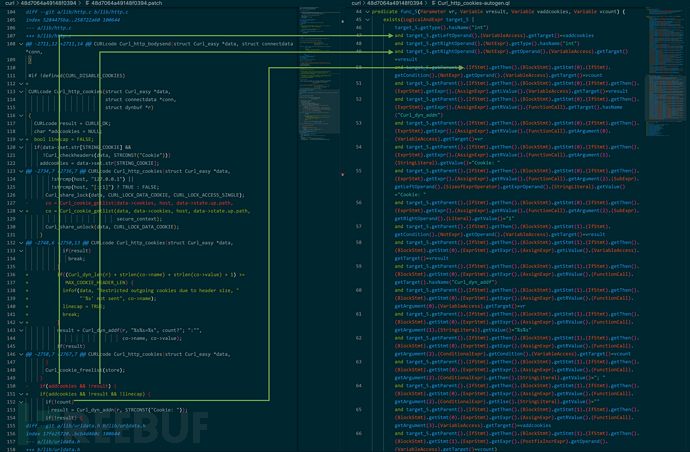The image size is (690, 452).
Task: Collapse fold chevron at line 108 in patch
Action: (21, 44)
